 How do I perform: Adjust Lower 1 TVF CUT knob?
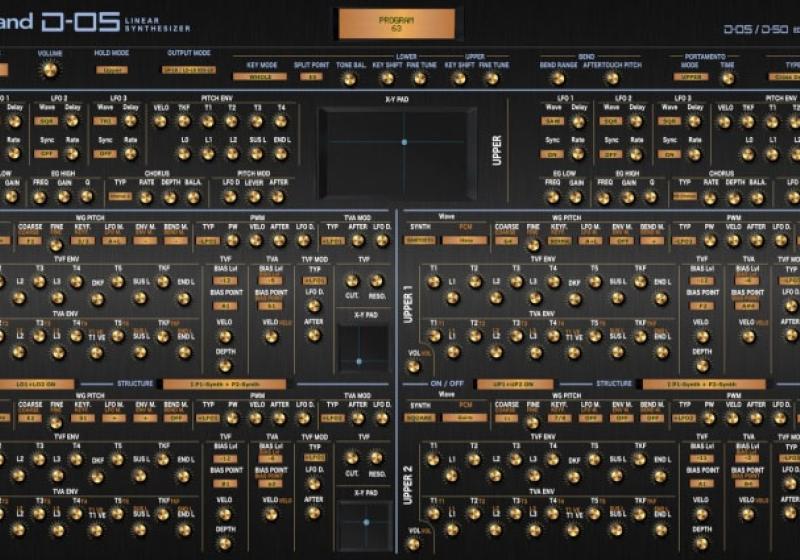pos(352,281)
